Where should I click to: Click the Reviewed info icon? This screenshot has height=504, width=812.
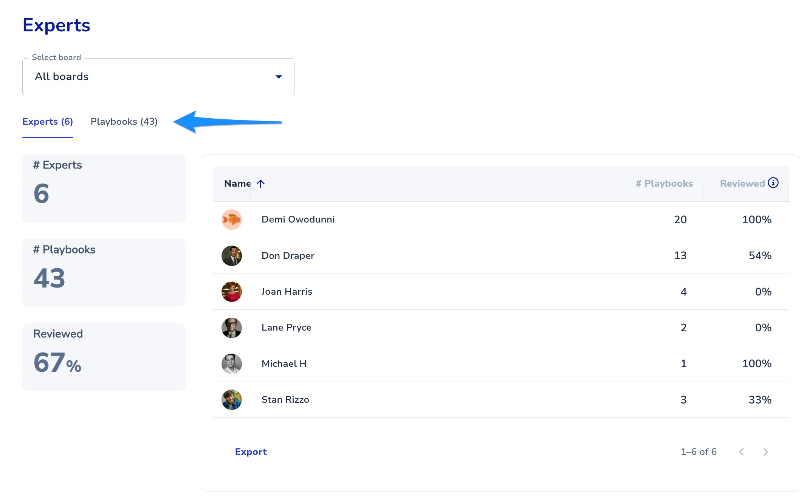click(773, 183)
